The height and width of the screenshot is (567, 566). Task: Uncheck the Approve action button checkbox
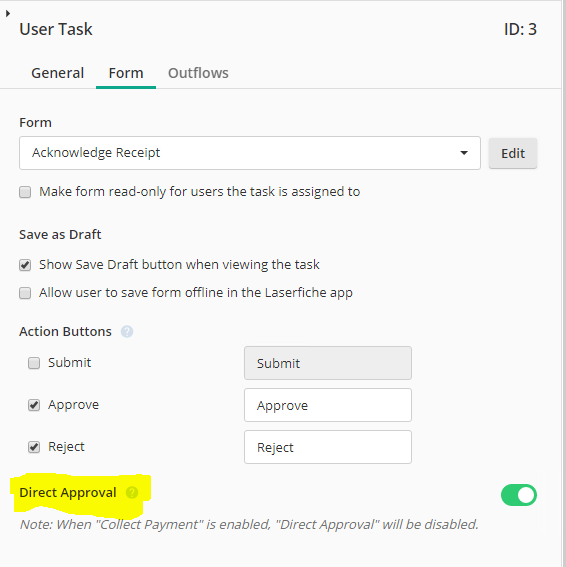point(34,405)
